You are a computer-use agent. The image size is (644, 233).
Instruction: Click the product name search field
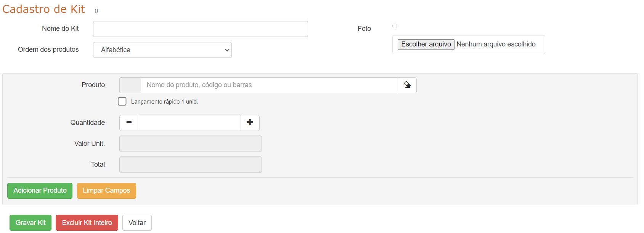pos(269,85)
